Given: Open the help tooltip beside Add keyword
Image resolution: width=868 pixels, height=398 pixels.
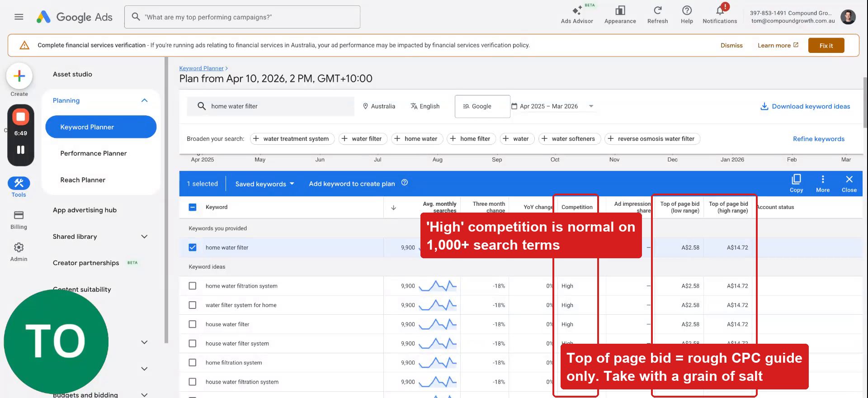Looking at the screenshot, I should (x=405, y=182).
